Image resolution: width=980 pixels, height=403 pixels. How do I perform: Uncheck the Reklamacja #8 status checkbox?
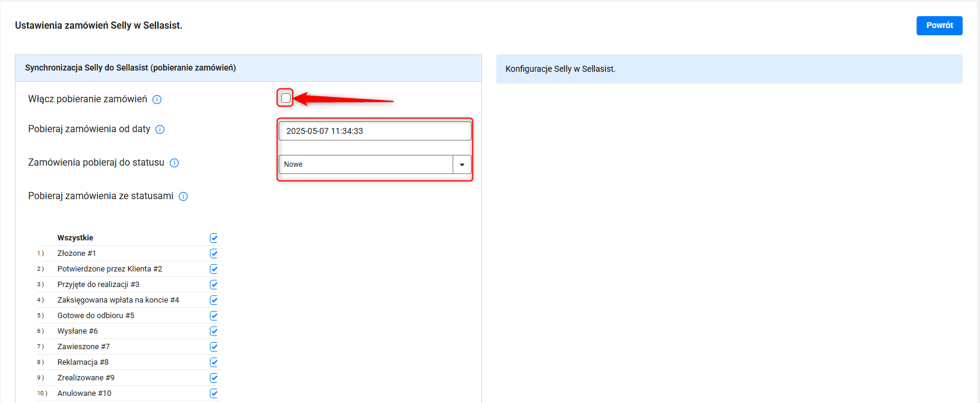coord(214,362)
